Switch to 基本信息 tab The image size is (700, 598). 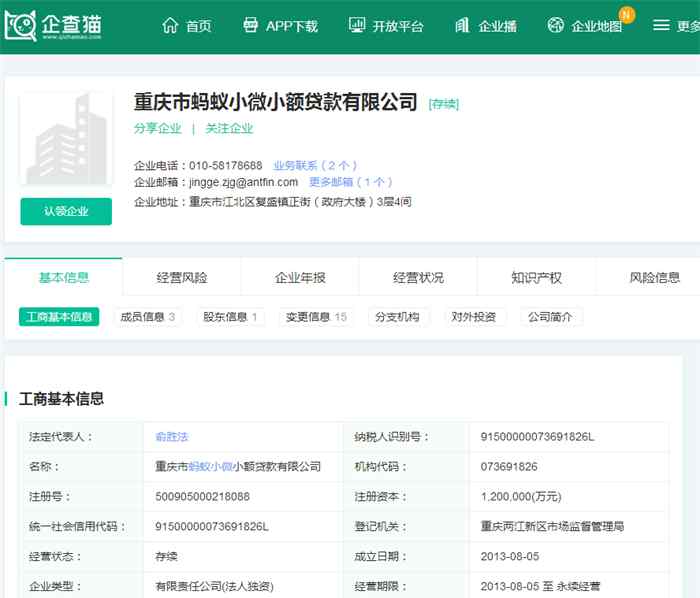point(63,278)
